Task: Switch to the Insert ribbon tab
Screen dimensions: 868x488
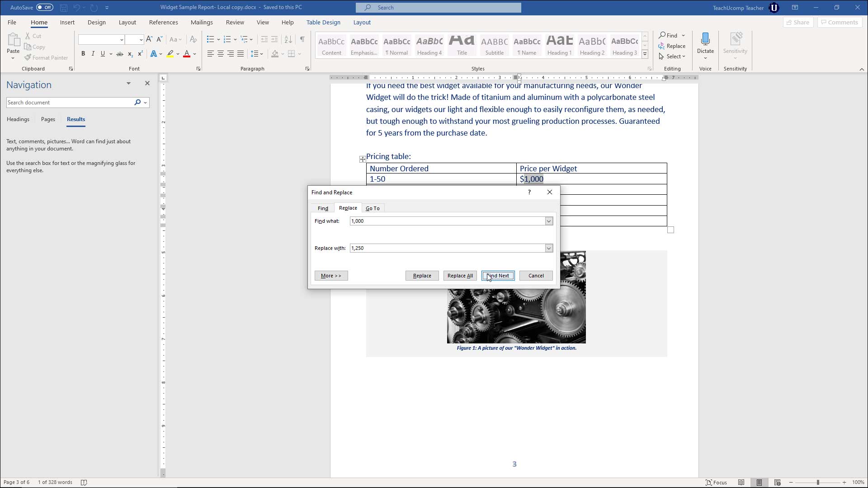Action: 67,22
